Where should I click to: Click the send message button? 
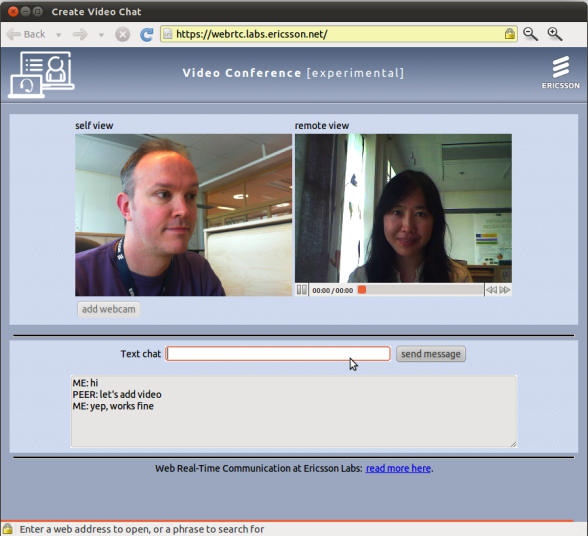pos(431,354)
